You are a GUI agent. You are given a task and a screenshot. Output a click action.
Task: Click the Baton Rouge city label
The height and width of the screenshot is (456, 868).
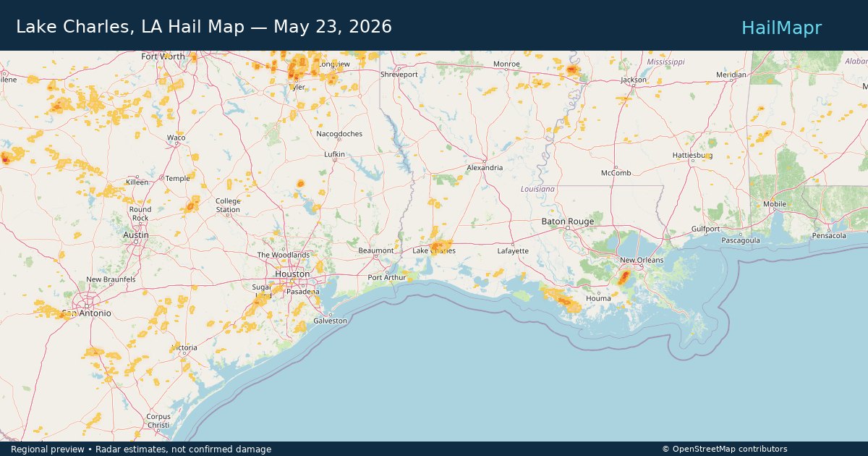pyautogui.click(x=568, y=221)
